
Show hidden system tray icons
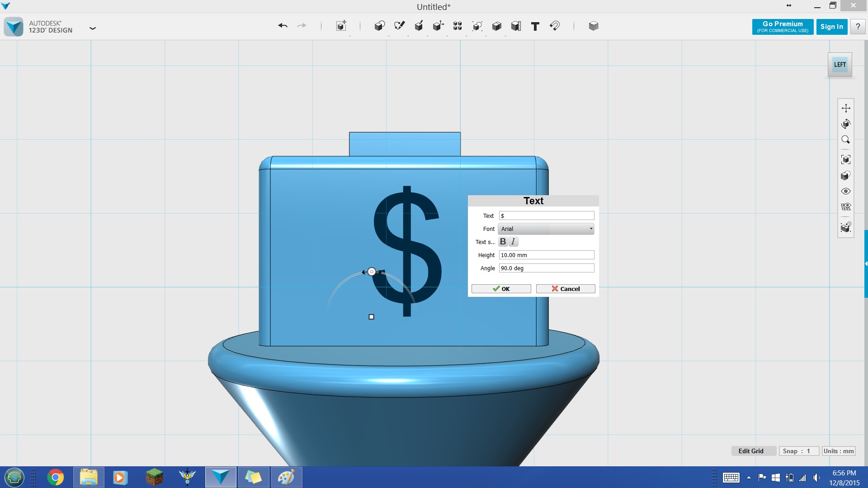tap(749, 478)
